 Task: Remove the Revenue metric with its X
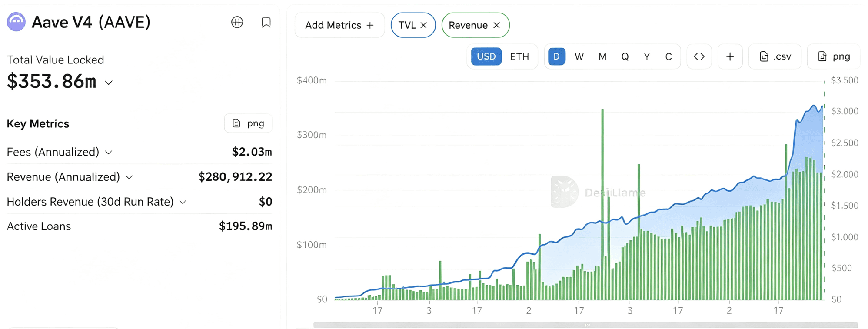pos(496,25)
